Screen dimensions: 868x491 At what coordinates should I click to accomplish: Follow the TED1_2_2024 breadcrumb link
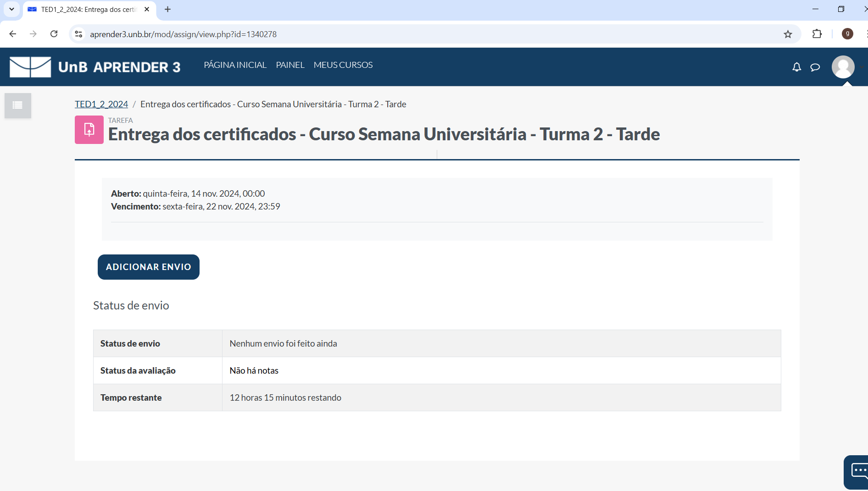tap(101, 104)
